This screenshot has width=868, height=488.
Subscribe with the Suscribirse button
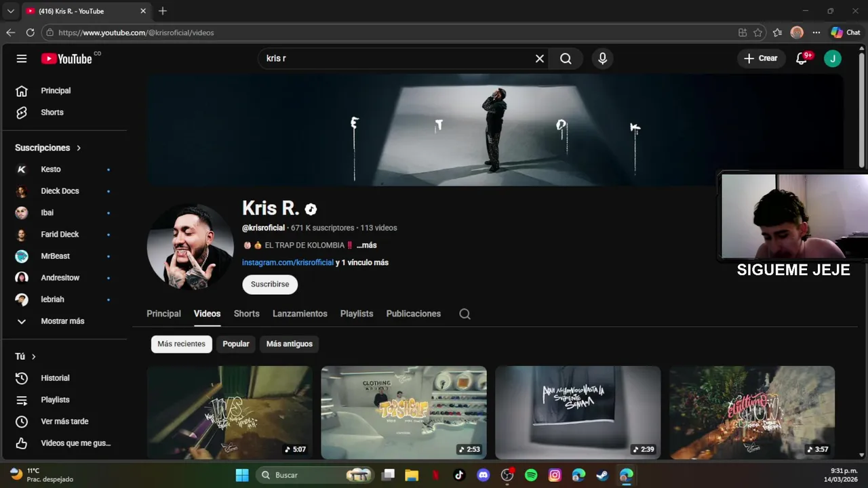270,285
